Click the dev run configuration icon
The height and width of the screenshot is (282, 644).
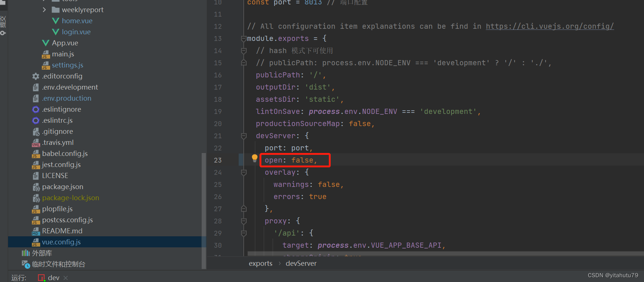[x=41, y=278]
